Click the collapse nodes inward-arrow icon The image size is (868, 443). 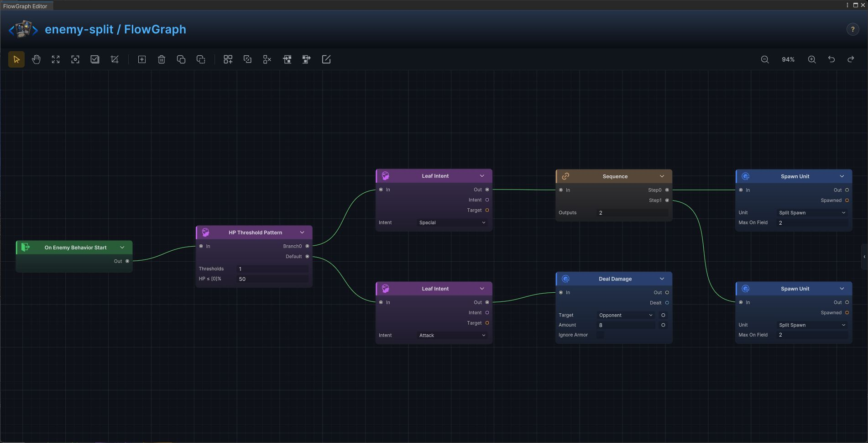pyautogui.click(x=287, y=59)
